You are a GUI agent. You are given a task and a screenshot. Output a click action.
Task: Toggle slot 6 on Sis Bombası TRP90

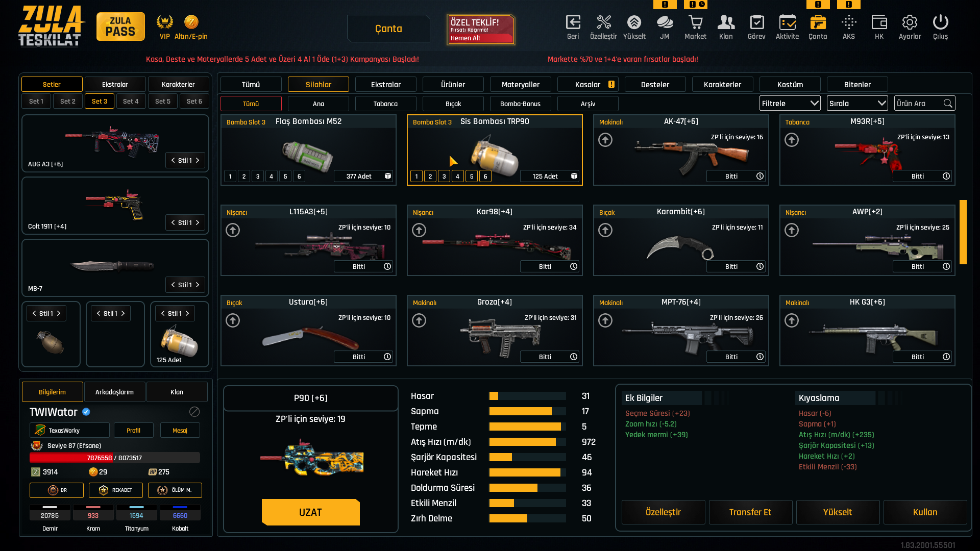click(x=485, y=177)
